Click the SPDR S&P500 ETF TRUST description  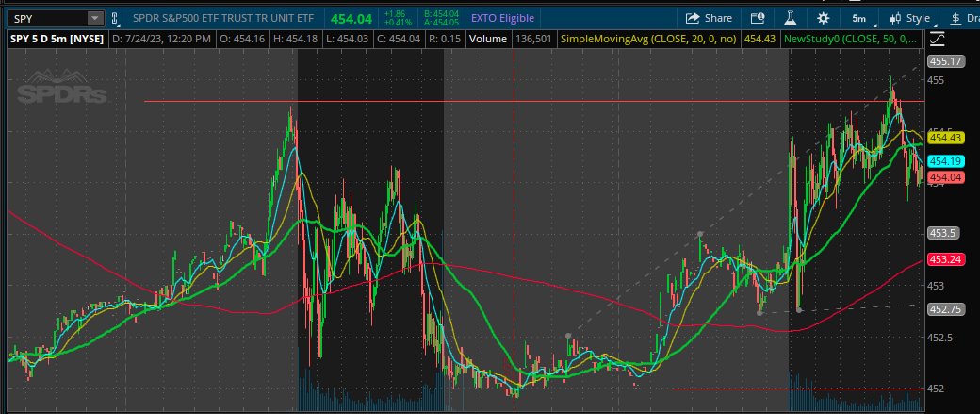click(223, 19)
